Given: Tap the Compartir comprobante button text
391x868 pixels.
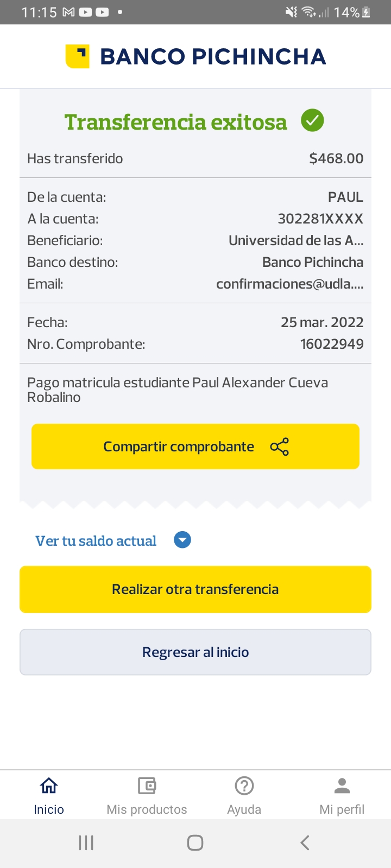Looking at the screenshot, I should tap(179, 446).
